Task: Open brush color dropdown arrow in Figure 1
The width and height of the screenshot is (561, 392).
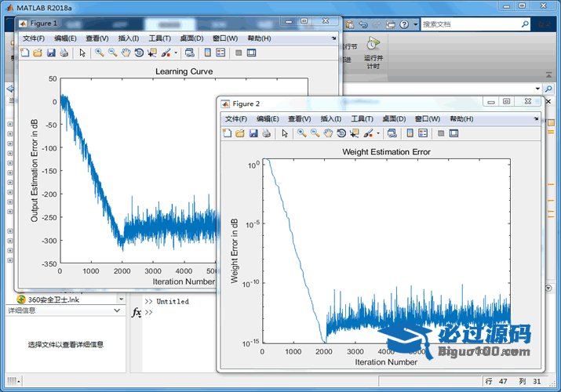Action: 176,53
